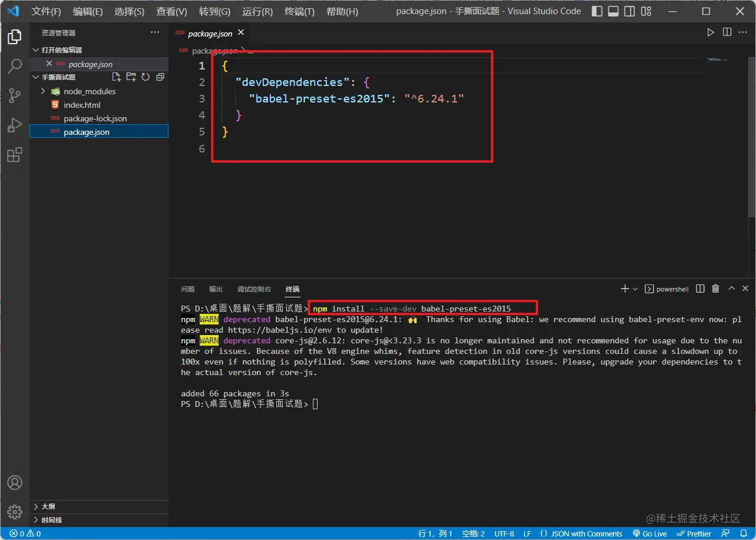This screenshot has height=540, width=756.
Task: Open the Source Control view
Action: [15, 95]
